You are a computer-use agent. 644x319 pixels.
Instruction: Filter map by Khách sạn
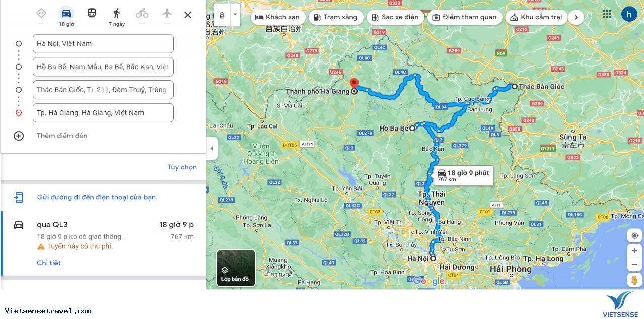277,17
